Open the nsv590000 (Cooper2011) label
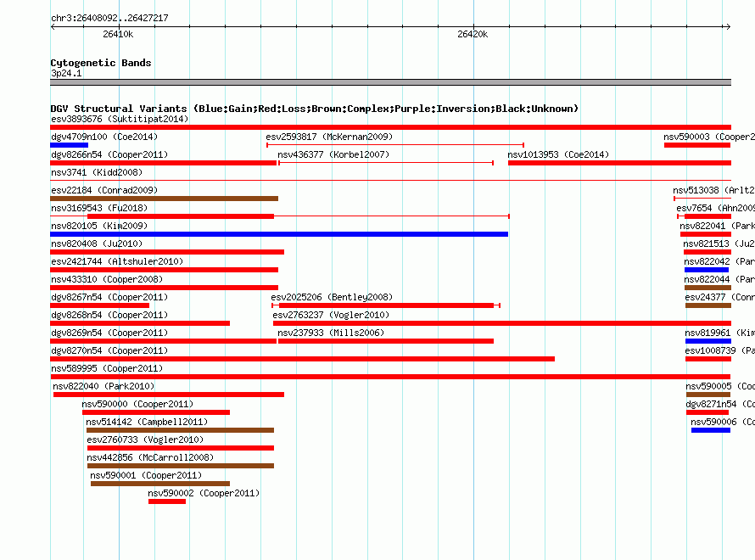 pos(137,404)
